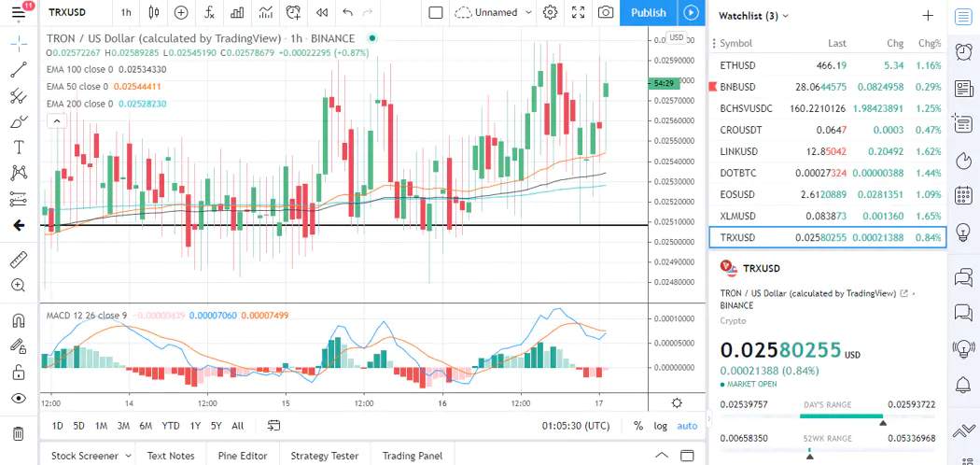Select the zoom in tool
Viewport: 980px width, 465px height.
[19, 286]
